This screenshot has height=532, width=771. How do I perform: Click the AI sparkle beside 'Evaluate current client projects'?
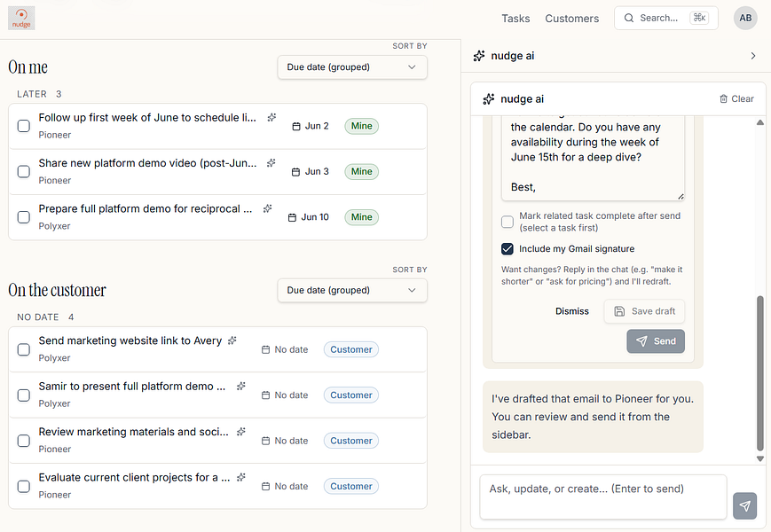(x=240, y=478)
